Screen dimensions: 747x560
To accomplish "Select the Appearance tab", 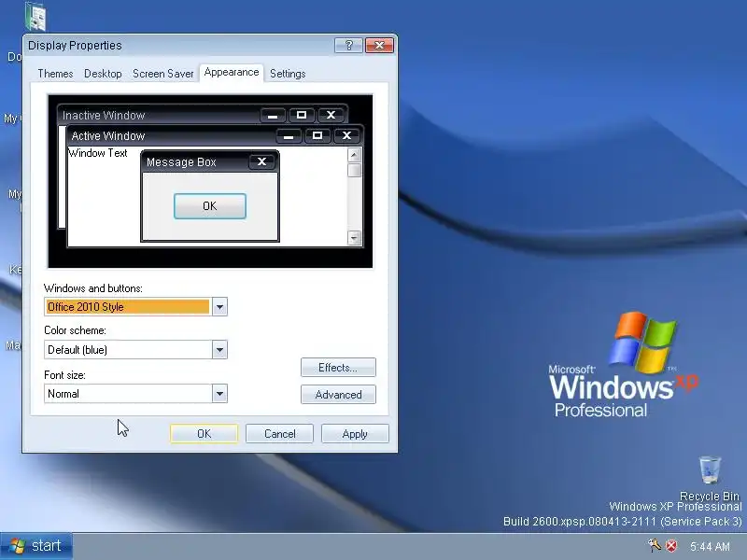I will pos(232,73).
